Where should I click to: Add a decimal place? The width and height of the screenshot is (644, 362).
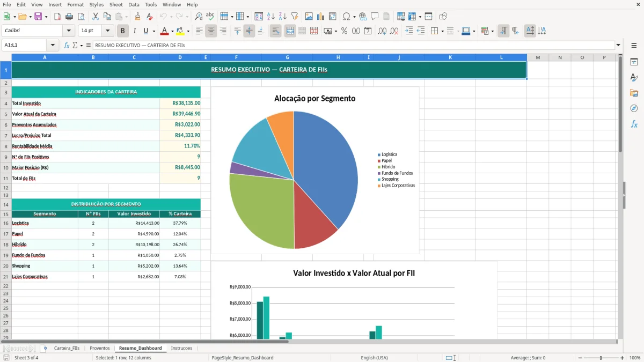382,31
